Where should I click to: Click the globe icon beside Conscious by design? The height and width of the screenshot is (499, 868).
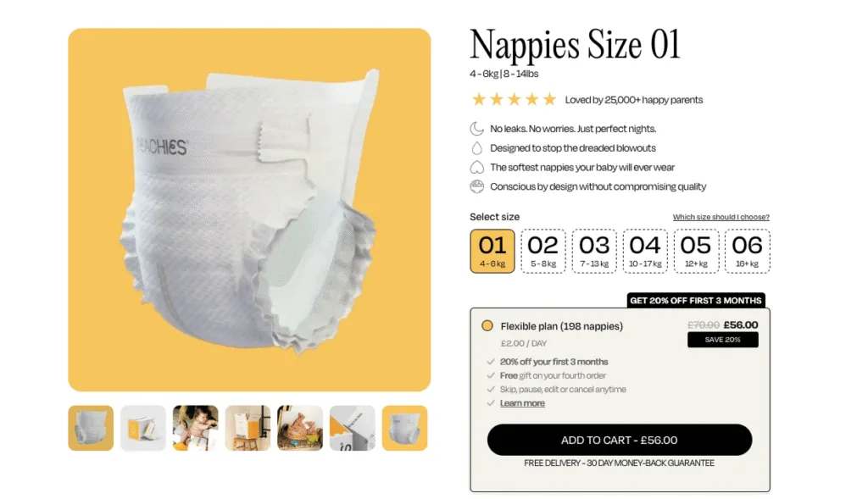pos(476,186)
